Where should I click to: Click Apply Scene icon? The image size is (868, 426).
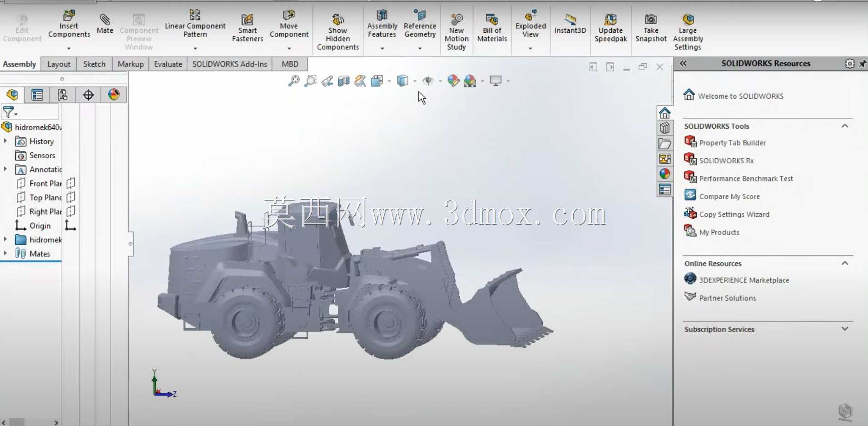(470, 81)
